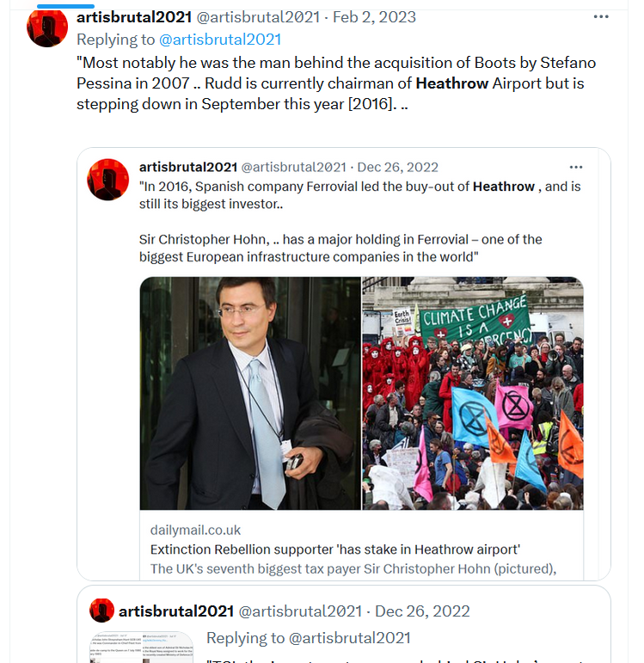This screenshot has width=644, height=663.
Task: Click the blue active tab indicator bar
Action: click(x=65, y=6)
